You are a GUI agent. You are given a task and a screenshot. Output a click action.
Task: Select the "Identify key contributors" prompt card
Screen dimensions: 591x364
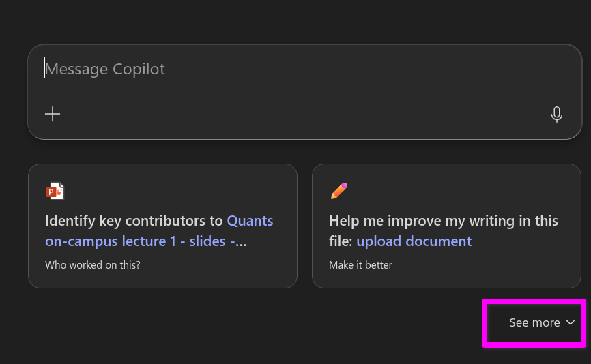click(x=162, y=225)
